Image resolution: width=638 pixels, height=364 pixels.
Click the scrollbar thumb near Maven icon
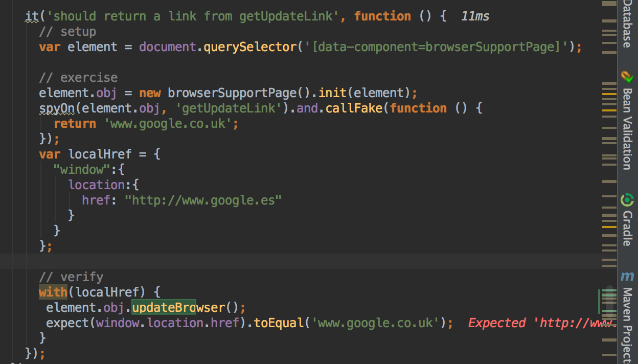[608, 301]
